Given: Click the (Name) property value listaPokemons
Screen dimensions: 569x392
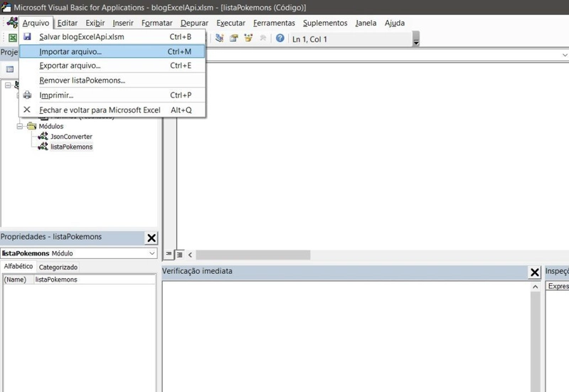Looking at the screenshot, I should click(x=95, y=280).
